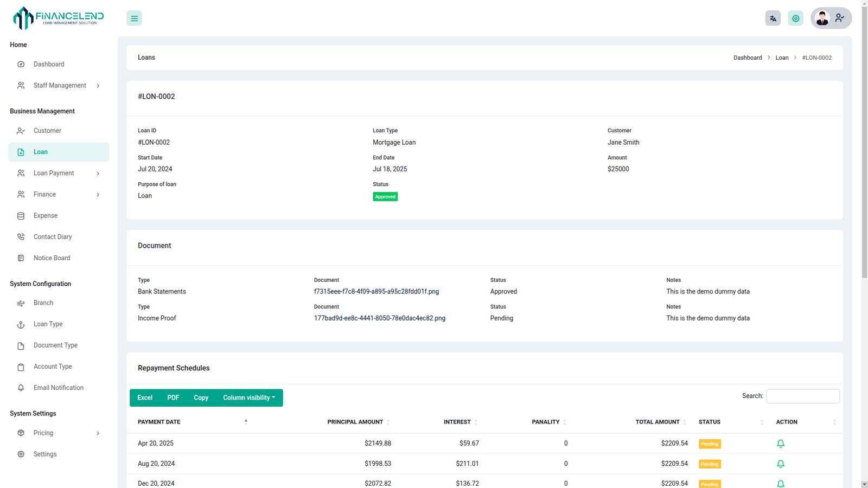868x488 pixels.
Task: Expand the Staff Management submenu
Action: point(60,86)
